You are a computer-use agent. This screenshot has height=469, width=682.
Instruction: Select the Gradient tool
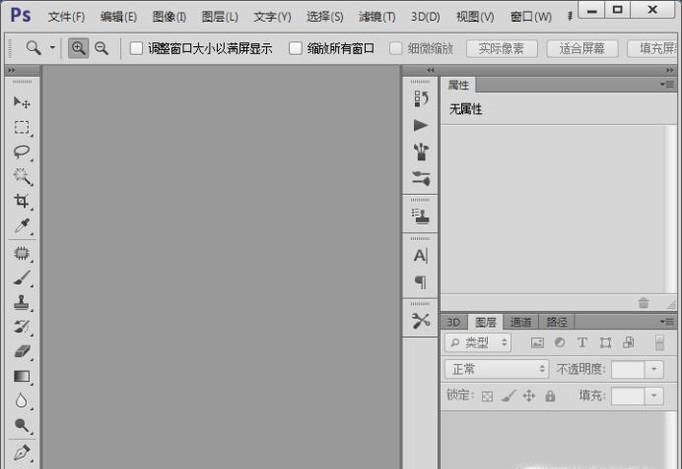tap(21, 377)
